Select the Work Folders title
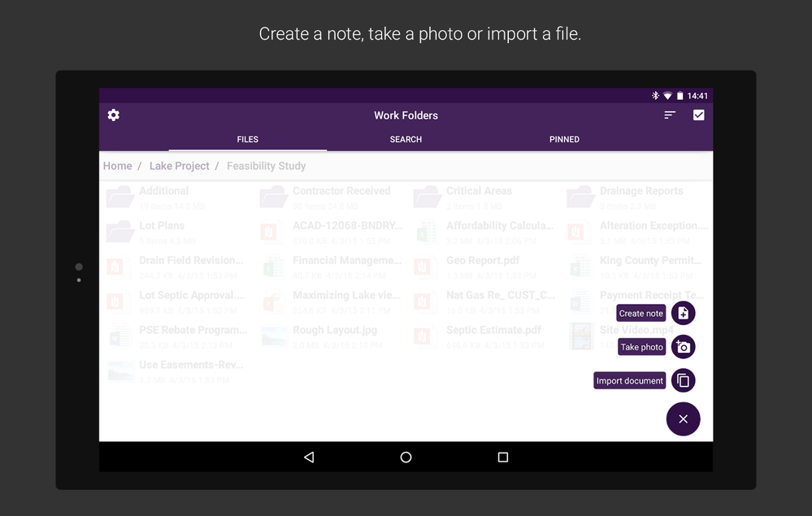 point(406,115)
